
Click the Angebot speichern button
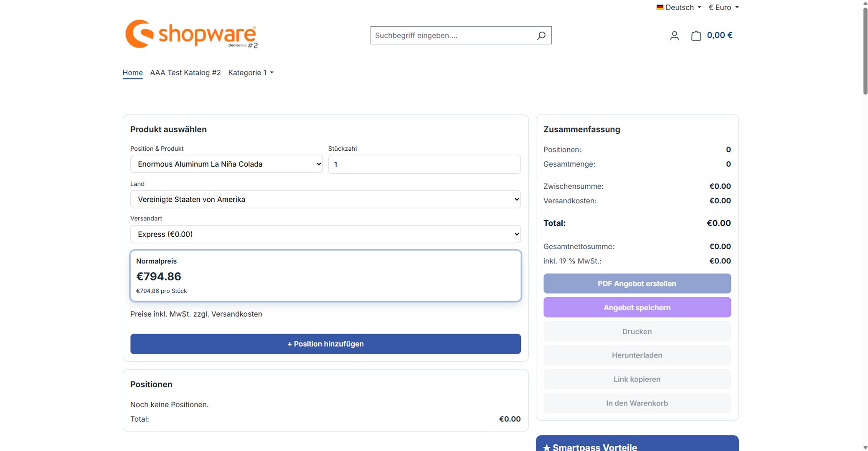coord(637,307)
